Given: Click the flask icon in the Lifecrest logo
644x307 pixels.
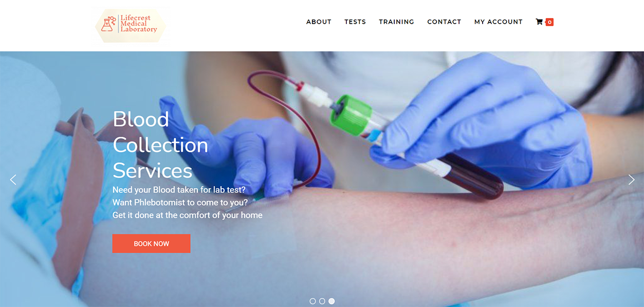Looking at the screenshot, I should pos(108,24).
